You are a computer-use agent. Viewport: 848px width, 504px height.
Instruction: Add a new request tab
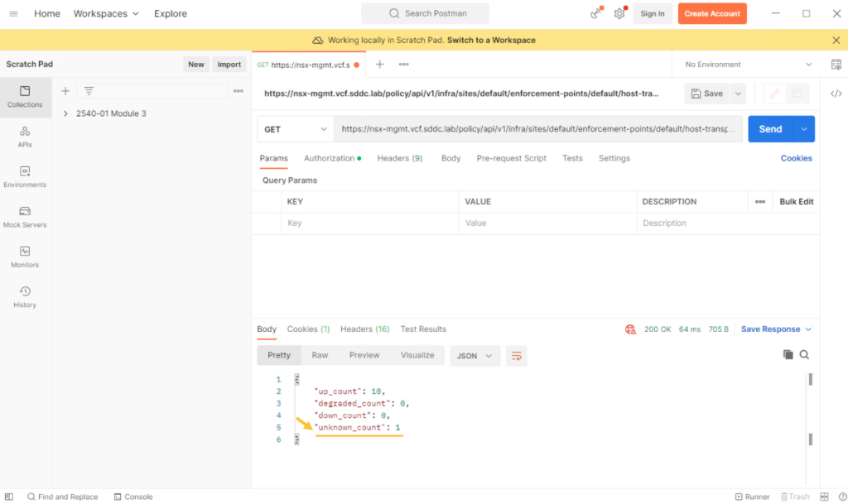[x=379, y=65]
